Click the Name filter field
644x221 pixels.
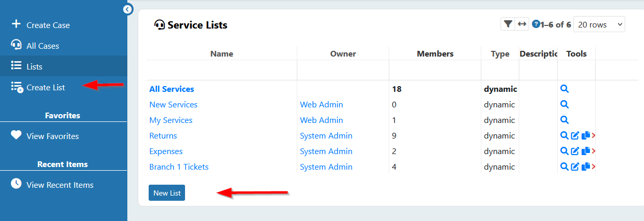point(222,70)
